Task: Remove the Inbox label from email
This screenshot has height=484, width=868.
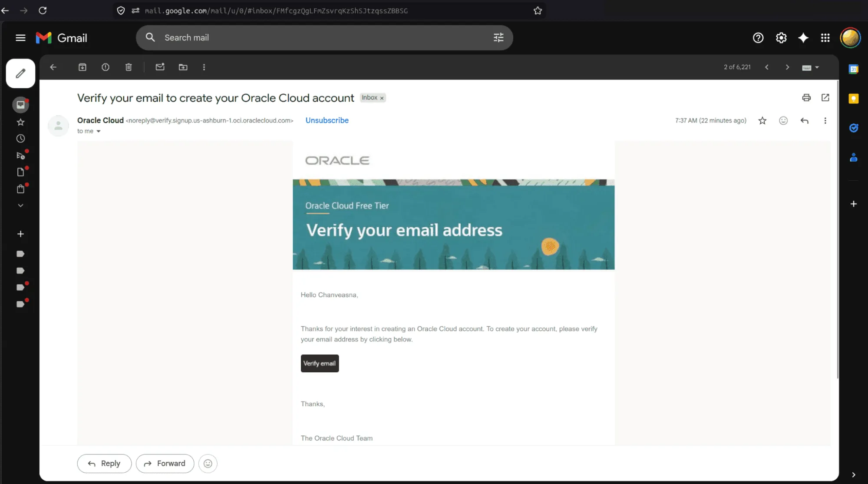Action: (382, 98)
